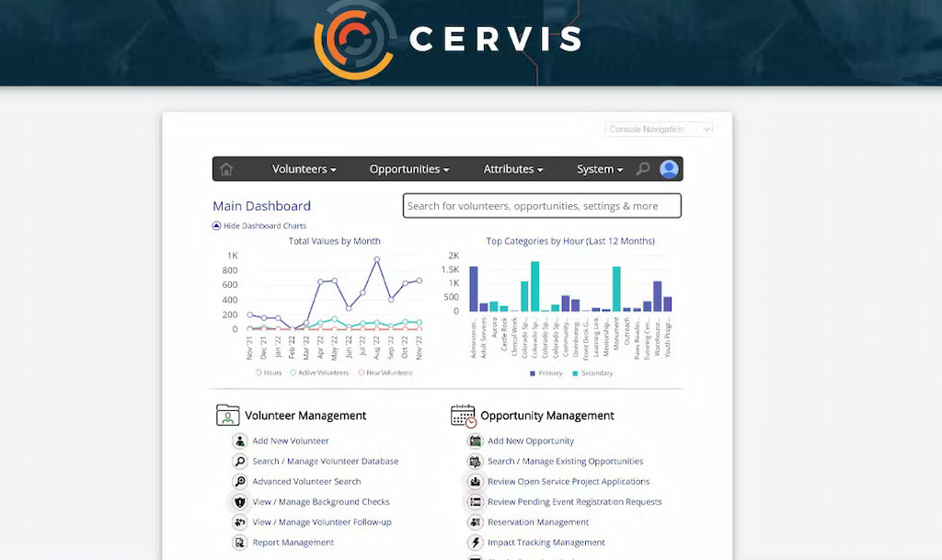The image size is (942, 560).
Task: Open the Opportunities menu
Action: click(409, 169)
